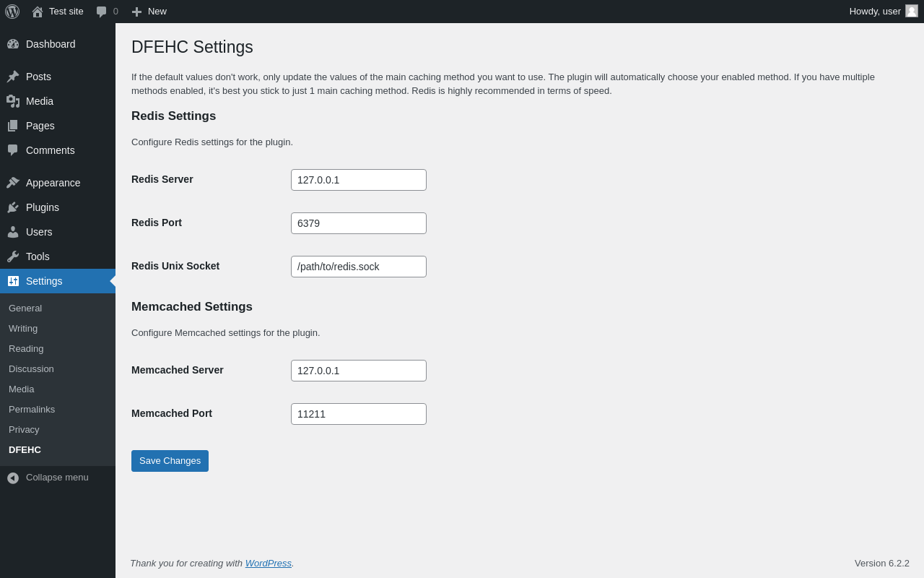The width and height of the screenshot is (924, 578).
Task: Save Changes to DFEHC settings
Action: point(170,461)
